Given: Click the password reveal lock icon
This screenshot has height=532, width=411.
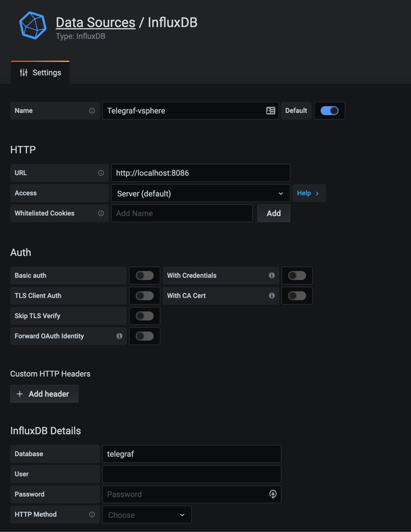Looking at the screenshot, I should pyautogui.click(x=273, y=494).
